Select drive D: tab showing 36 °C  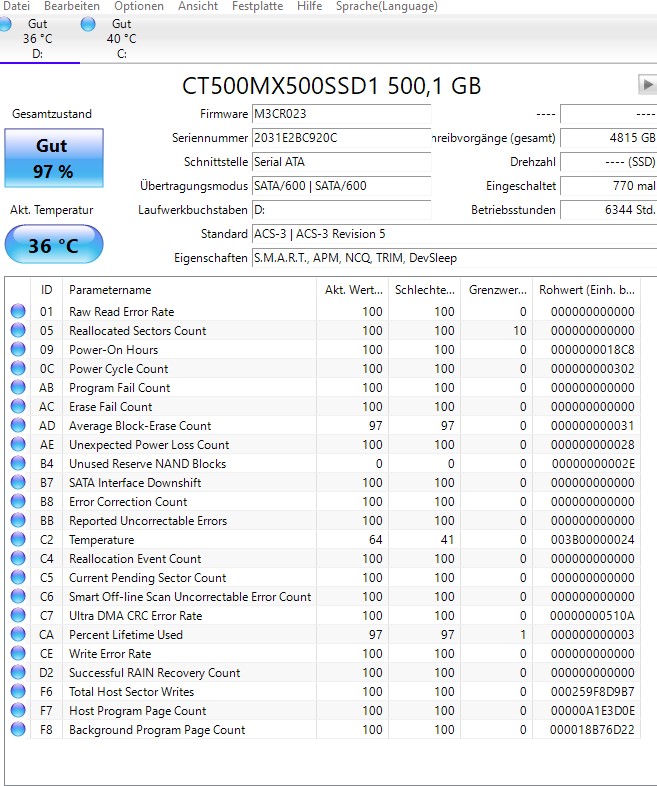click(38, 39)
